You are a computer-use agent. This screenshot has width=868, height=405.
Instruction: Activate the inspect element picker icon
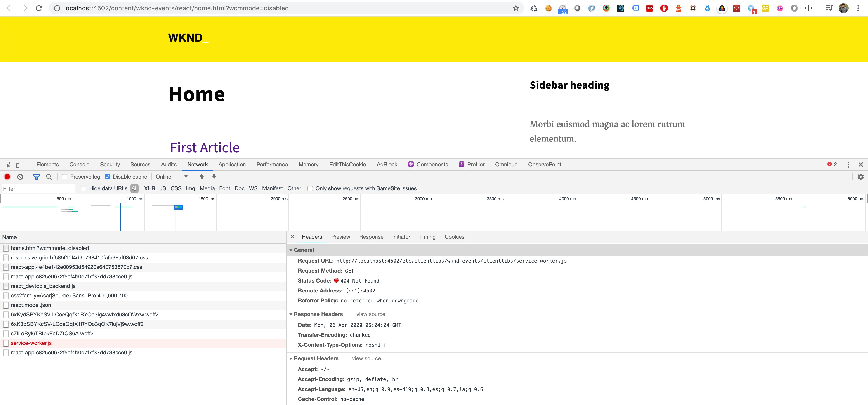(x=7, y=165)
